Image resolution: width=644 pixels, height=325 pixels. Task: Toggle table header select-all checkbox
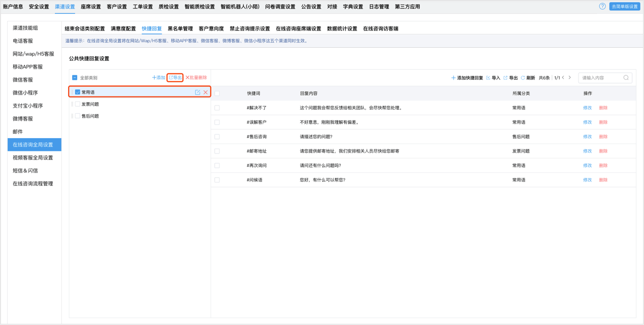click(217, 93)
